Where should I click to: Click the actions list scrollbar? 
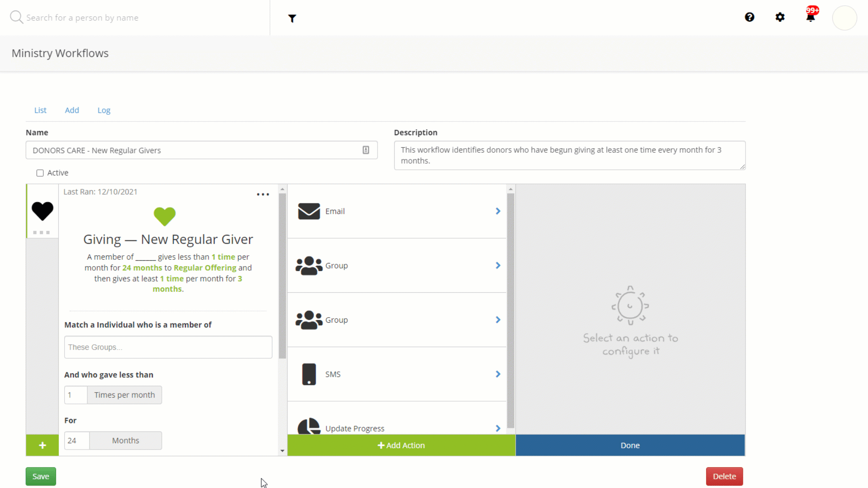coord(510,310)
